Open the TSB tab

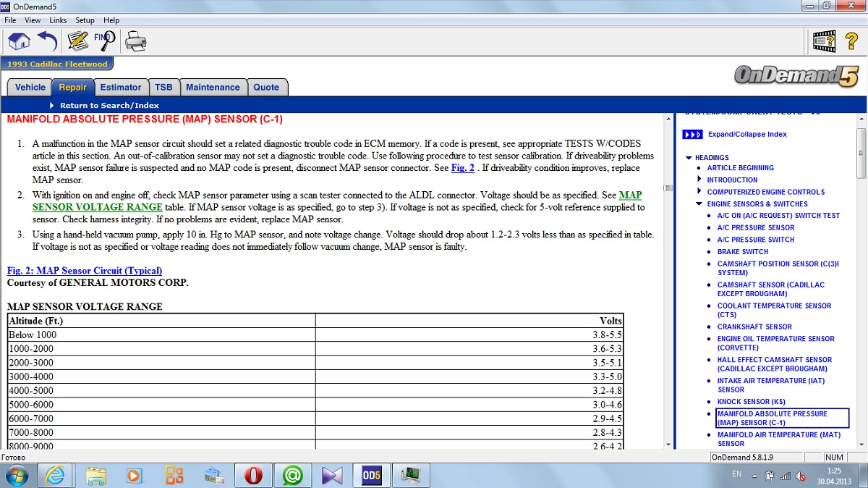163,88
